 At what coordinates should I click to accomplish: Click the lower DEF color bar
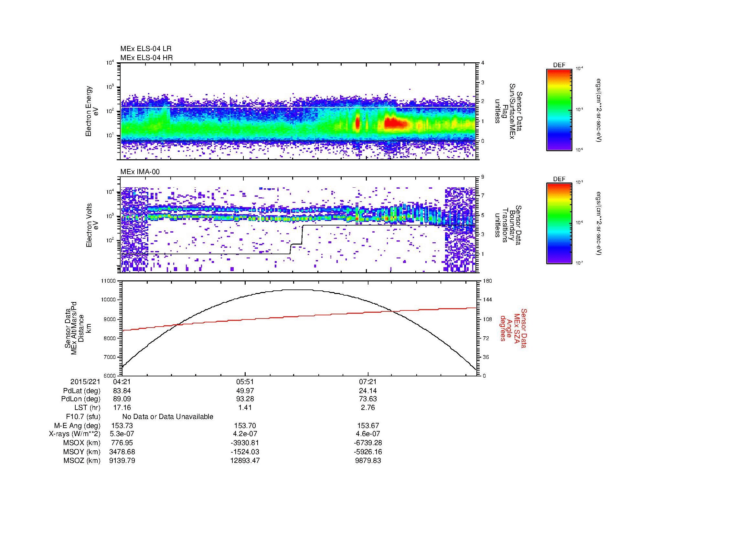(x=559, y=224)
